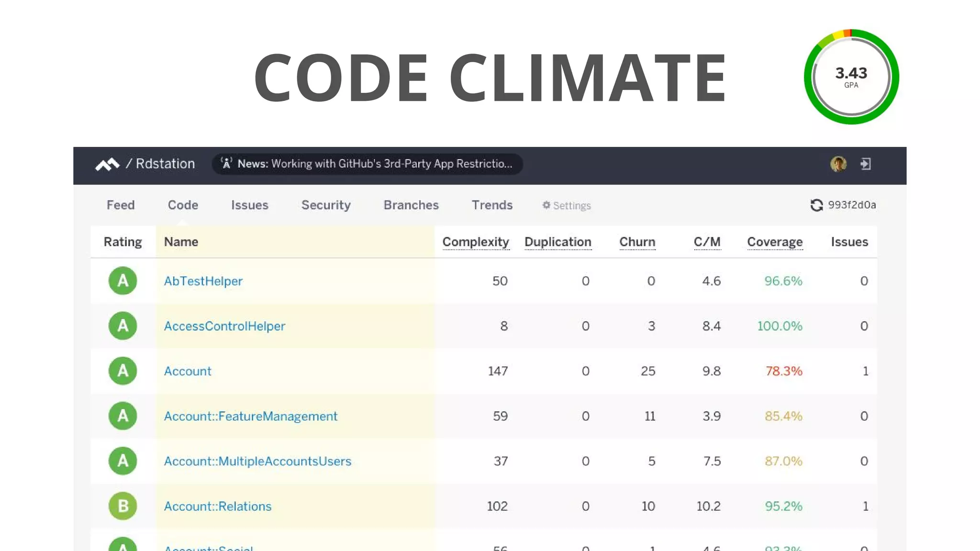The image size is (980, 551).
Task: View the Trends tab
Action: pos(492,205)
